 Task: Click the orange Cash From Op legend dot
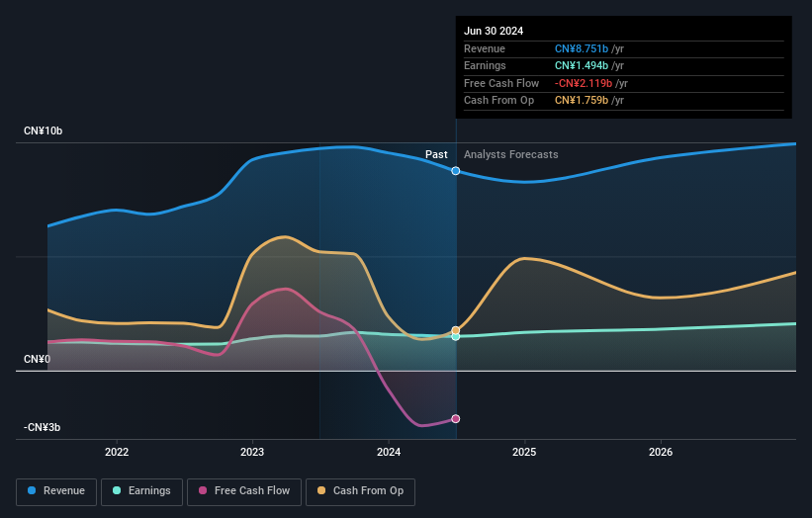321,490
